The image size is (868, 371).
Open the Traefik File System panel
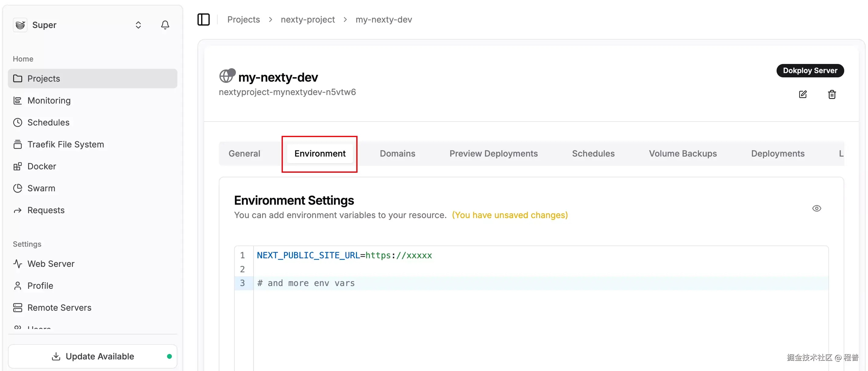click(65, 144)
